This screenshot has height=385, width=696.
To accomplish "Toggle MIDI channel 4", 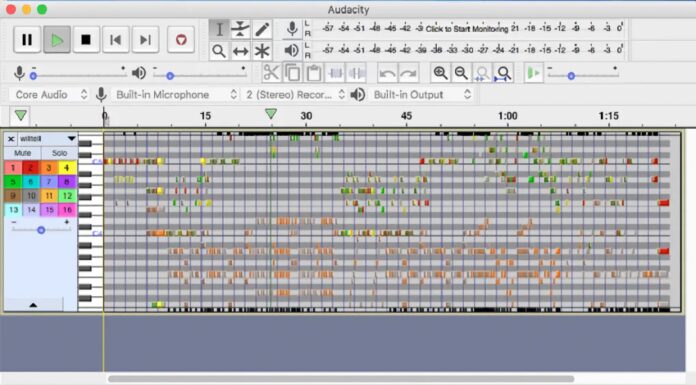I will pyautogui.click(x=67, y=168).
